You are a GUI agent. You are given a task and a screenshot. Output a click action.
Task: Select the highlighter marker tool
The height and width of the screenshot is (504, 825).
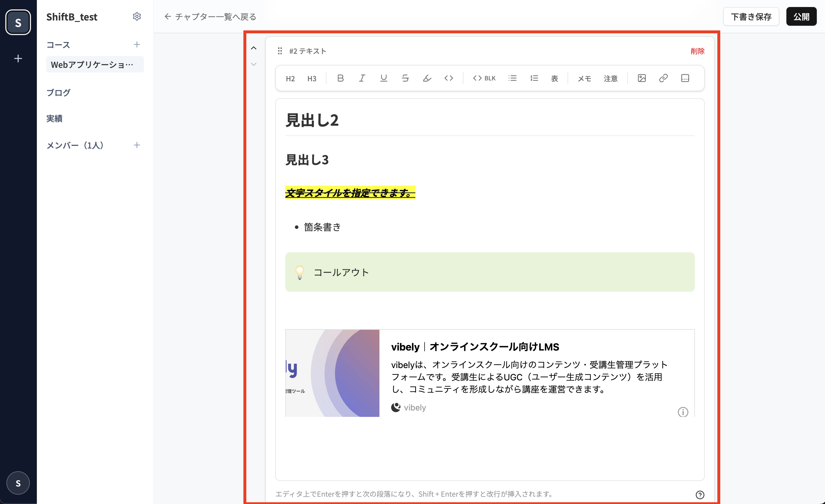(427, 78)
